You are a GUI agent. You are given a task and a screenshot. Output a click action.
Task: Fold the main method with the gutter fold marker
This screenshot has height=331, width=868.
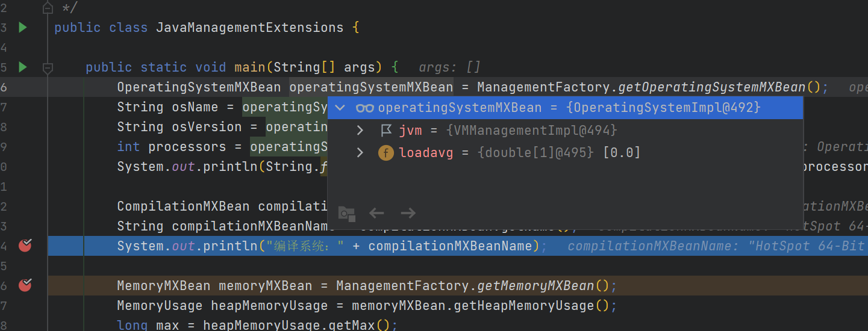click(x=48, y=67)
